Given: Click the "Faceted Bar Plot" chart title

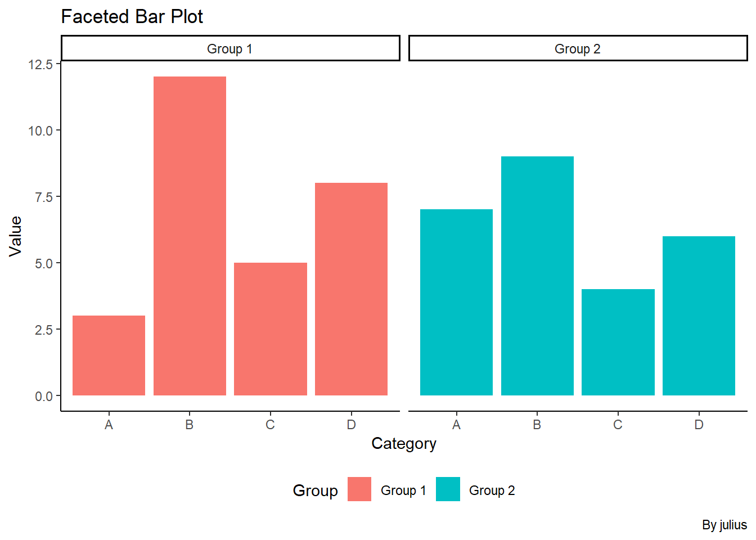Looking at the screenshot, I should [x=132, y=17].
